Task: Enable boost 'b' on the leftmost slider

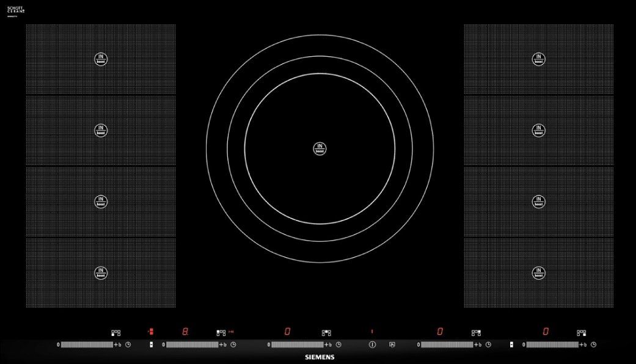Action: click(120, 345)
